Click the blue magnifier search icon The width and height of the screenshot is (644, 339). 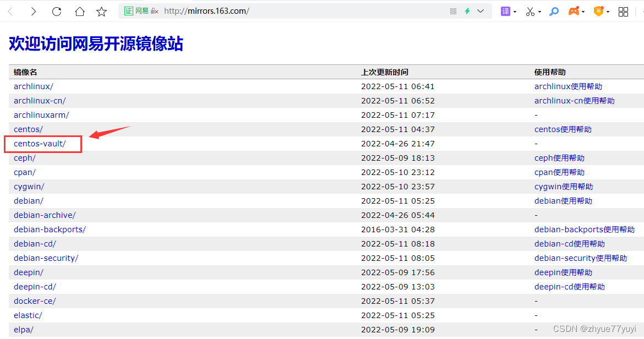[x=554, y=12]
